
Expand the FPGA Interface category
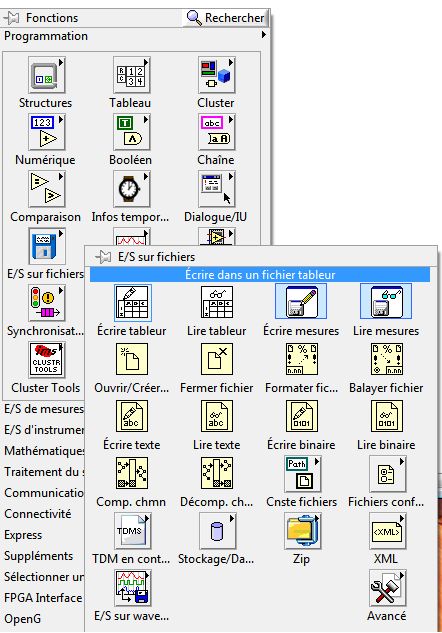(x=44, y=598)
